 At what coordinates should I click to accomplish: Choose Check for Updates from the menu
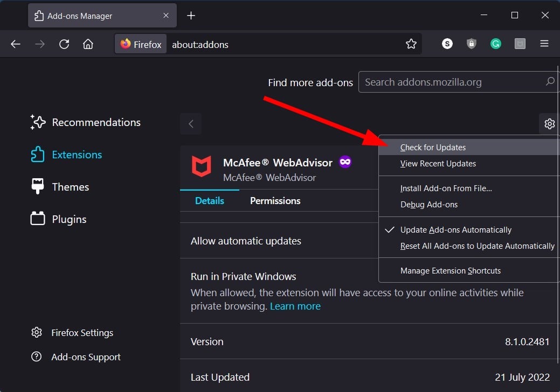[x=469, y=148]
